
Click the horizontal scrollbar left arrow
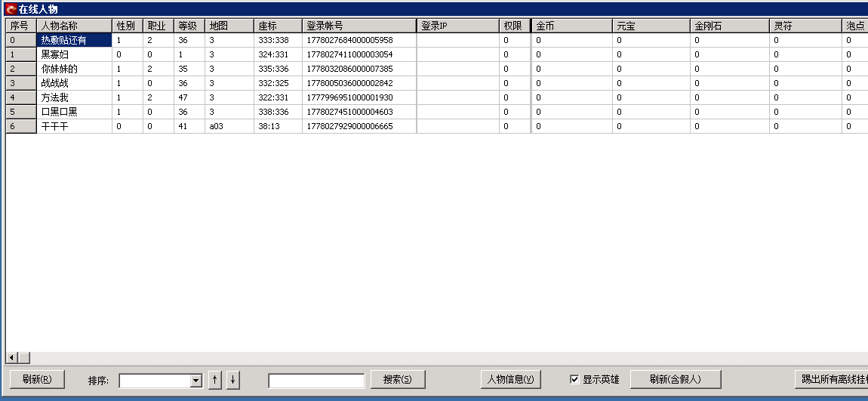point(11,358)
